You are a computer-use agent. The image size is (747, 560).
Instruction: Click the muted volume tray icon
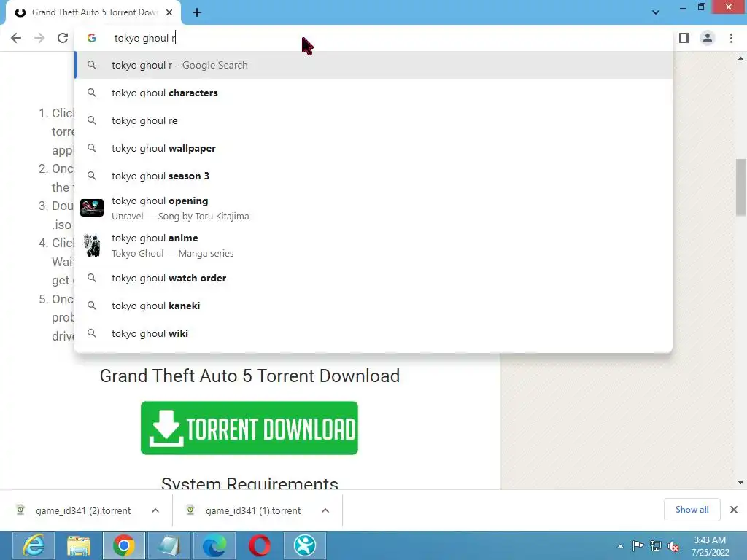(x=673, y=546)
